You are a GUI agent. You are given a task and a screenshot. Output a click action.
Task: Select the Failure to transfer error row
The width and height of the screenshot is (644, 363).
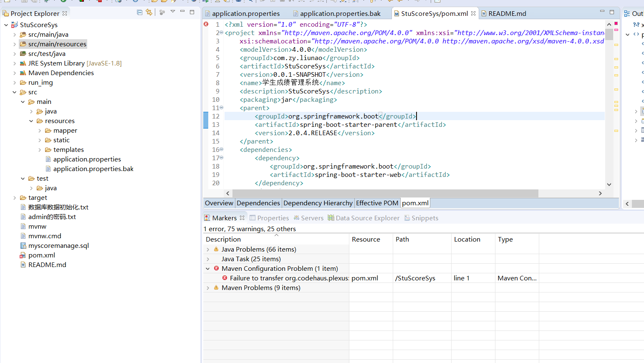click(x=288, y=278)
